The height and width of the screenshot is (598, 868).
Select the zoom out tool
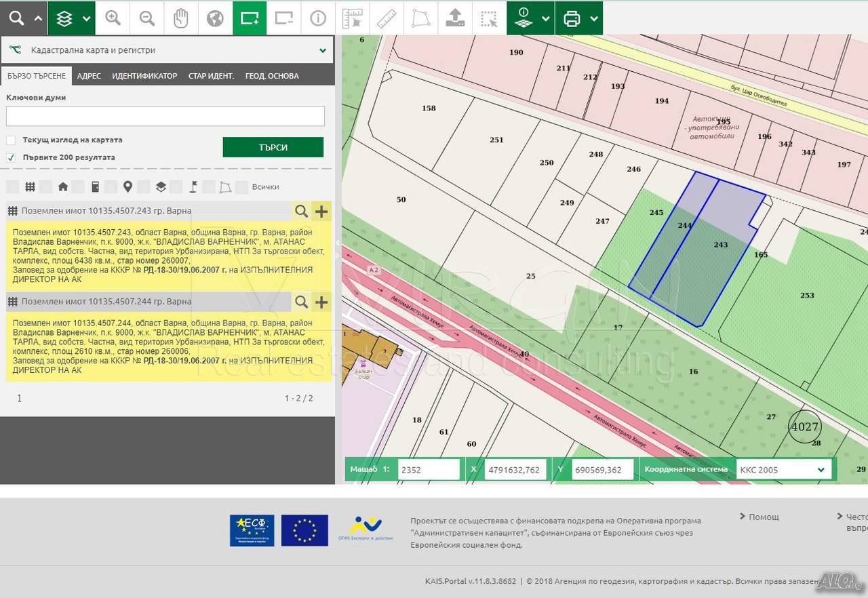[x=147, y=18]
